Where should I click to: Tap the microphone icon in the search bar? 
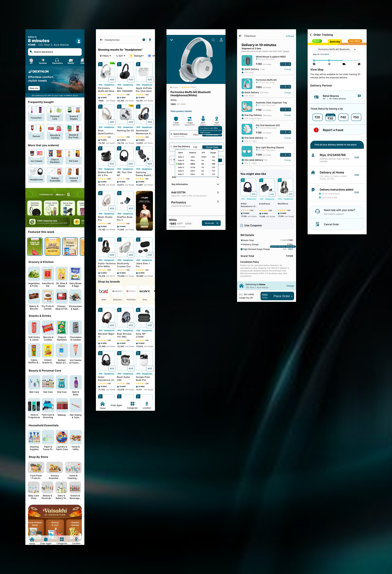(x=150, y=39)
